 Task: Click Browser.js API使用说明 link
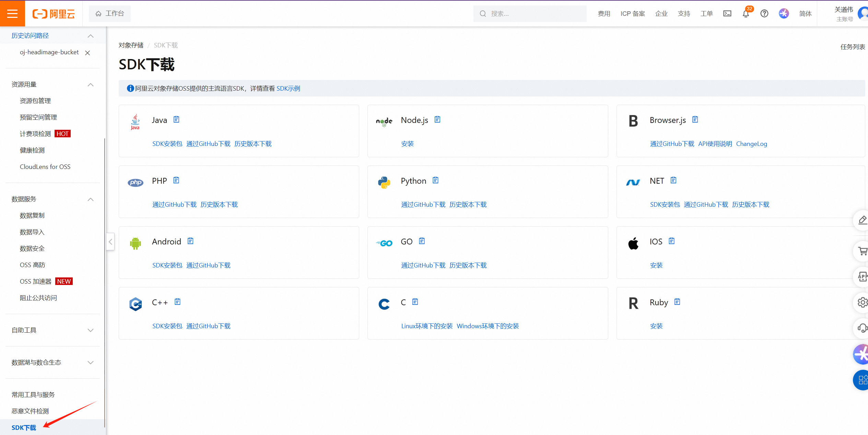(x=715, y=144)
